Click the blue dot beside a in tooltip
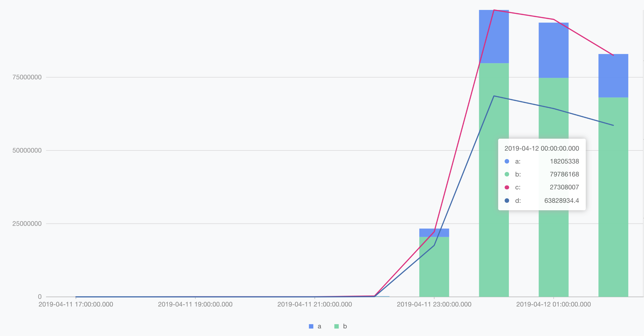 507,161
